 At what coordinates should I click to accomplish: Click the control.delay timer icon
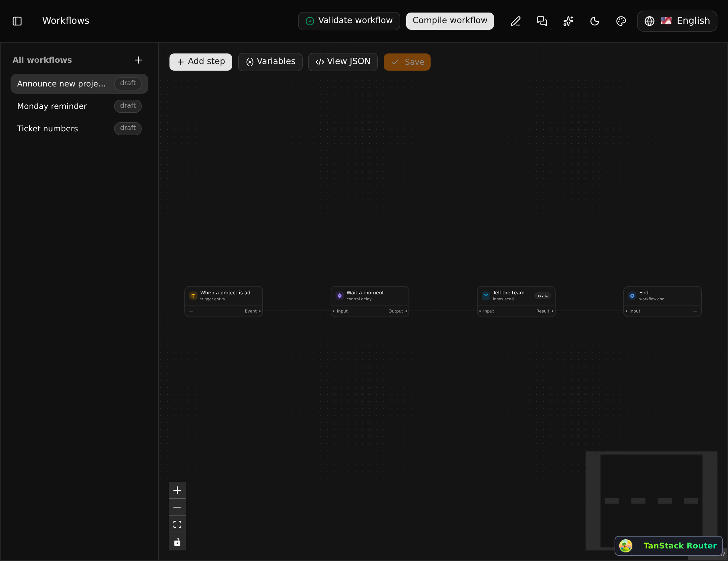340,295
